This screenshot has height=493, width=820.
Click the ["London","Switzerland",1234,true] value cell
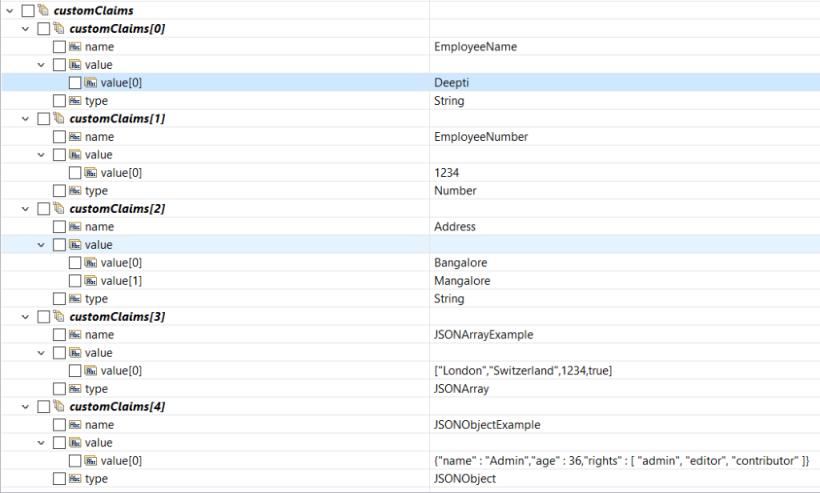click(522, 370)
